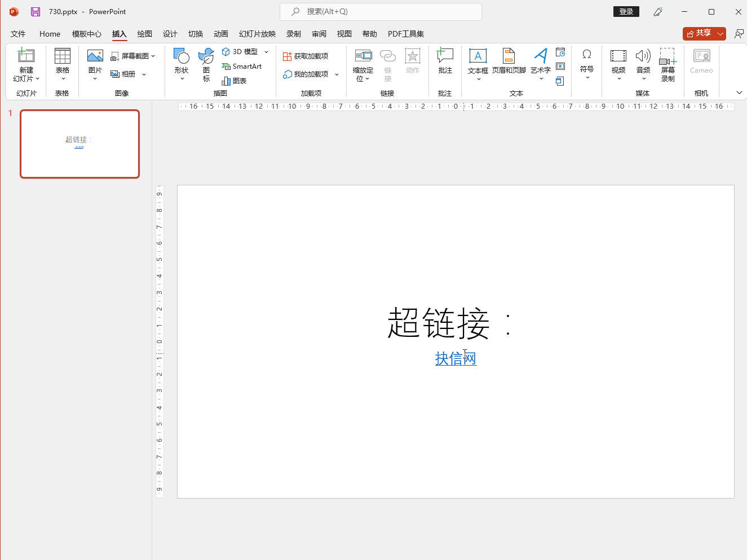Image resolution: width=747 pixels, height=560 pixels.
Task: Expand the Photo Album (相册) dropdown arrow
Action: click(x=144, y=74)
